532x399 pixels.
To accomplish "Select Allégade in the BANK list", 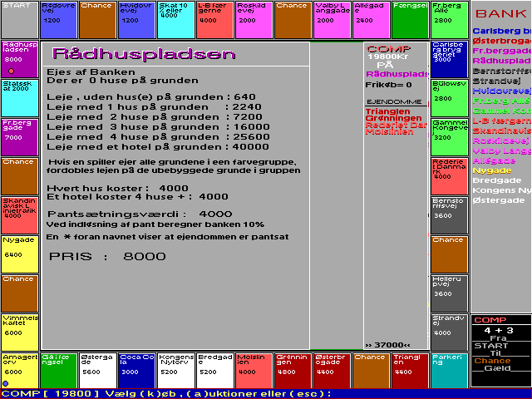I will pos(494,160).
